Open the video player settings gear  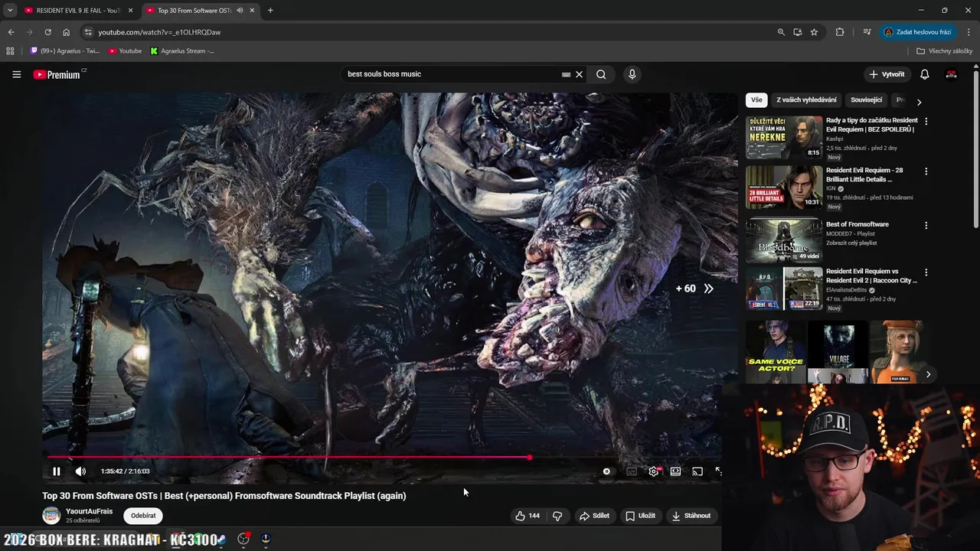tap(653, 471)
